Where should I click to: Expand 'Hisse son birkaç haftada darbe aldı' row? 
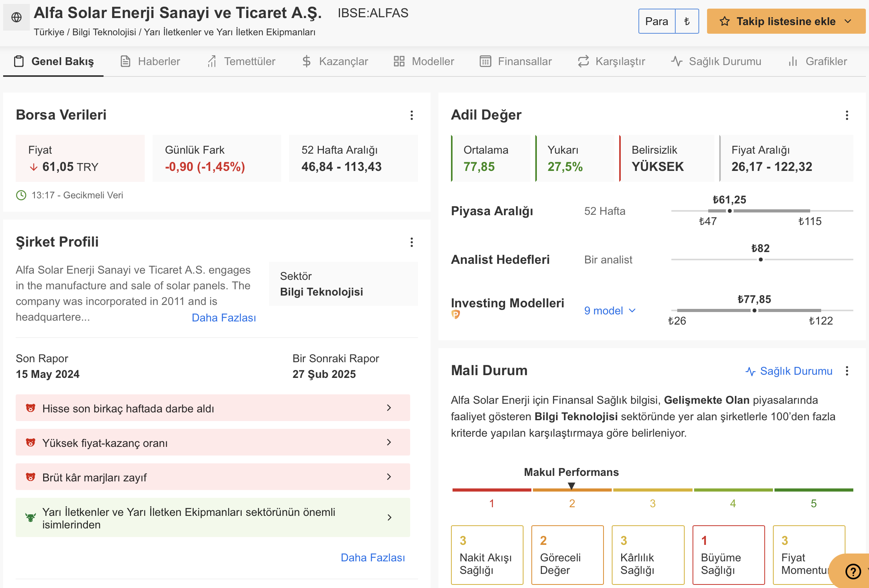[x=213, y=408]
